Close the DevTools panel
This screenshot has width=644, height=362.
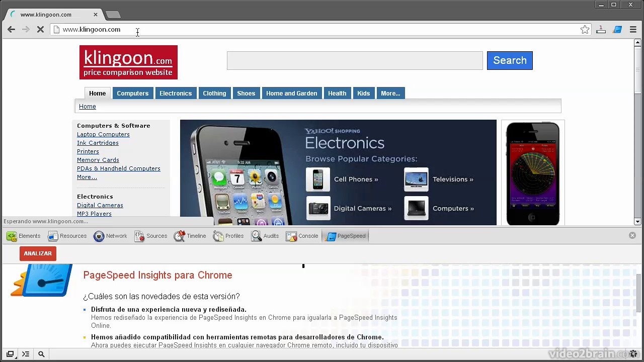point(632,235)
